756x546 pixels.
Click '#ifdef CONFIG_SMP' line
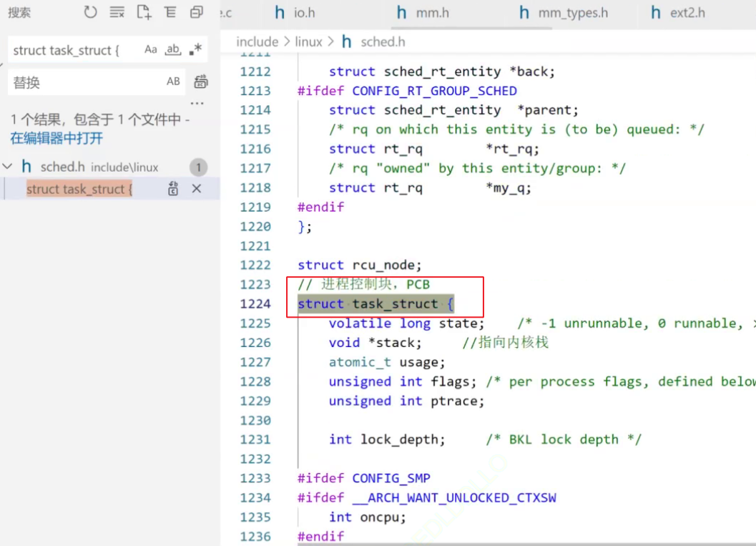click(364, 478)
